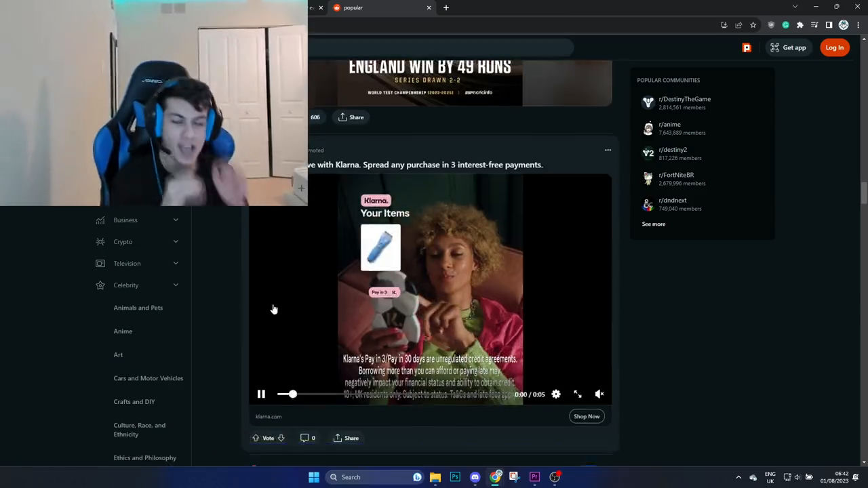Open the shield extension icon
The image size is (868, 488).
pos(771,25)
